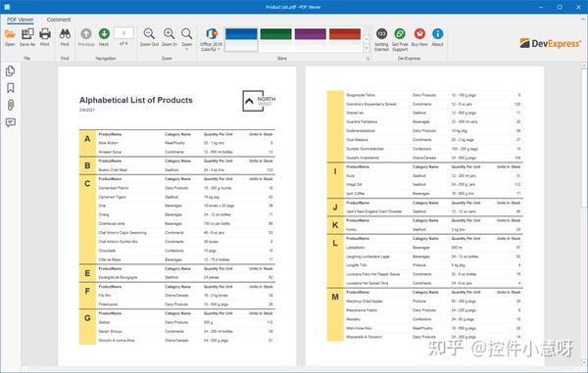Select the PDF Viewer ribbon tab
The image size is (588, 373).
(21, 20)
